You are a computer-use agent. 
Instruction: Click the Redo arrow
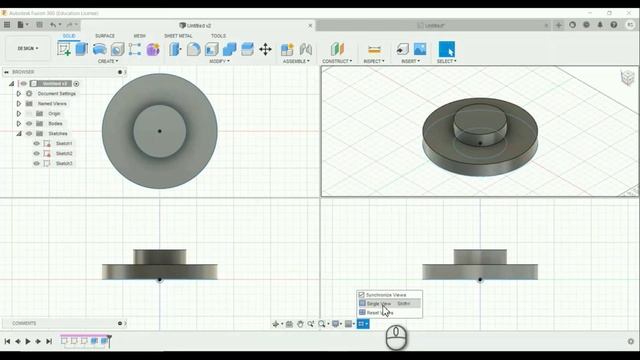pyautogui.click(x=69, y=25)
